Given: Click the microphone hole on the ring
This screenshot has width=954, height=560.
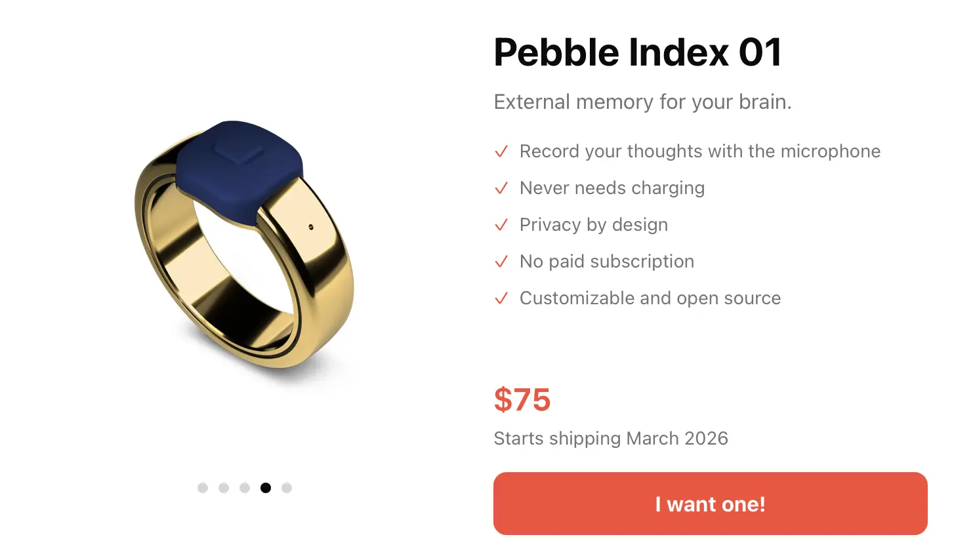Looking at the screenshot, I should point(311,228).
